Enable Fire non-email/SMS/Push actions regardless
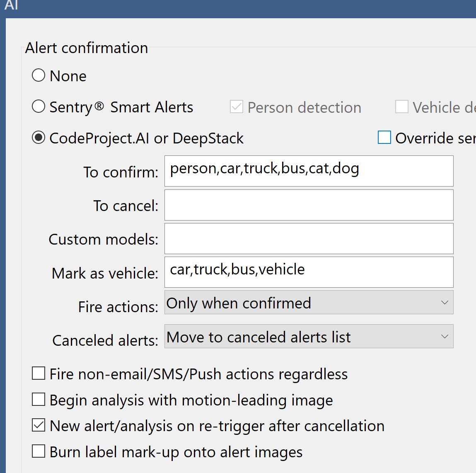 click(39, 374)
